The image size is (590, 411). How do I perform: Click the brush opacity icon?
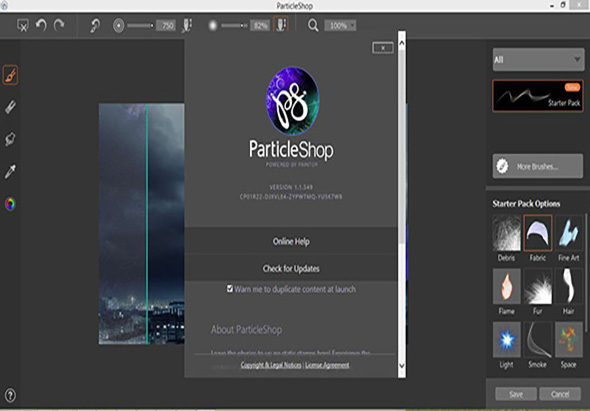[213, 26]
